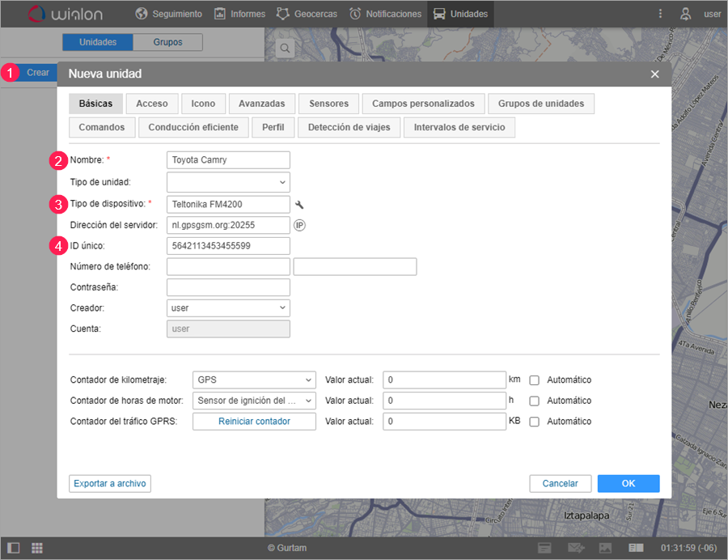Open the three-dot menu in the top bar
Image resolution: width=728 pixels, height=560 pixels.
tap(660, 14)
